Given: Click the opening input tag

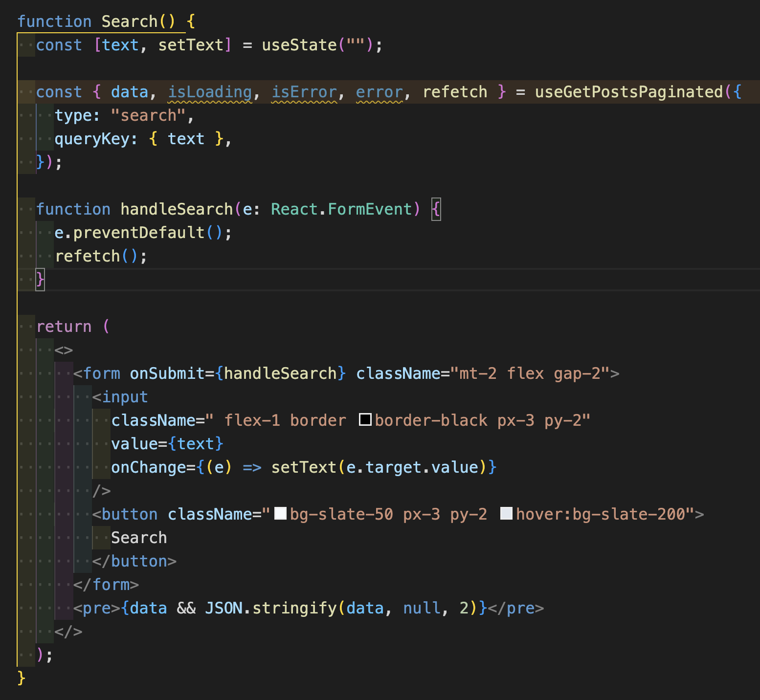Looking at the screenshot, I should (120, 397).
